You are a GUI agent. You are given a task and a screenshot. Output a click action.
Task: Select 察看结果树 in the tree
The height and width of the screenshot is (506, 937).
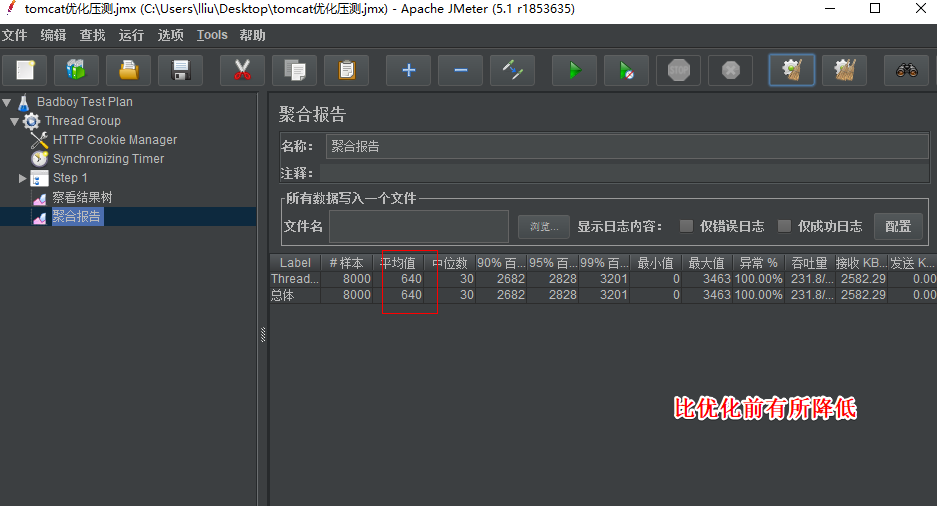[82, 197]
